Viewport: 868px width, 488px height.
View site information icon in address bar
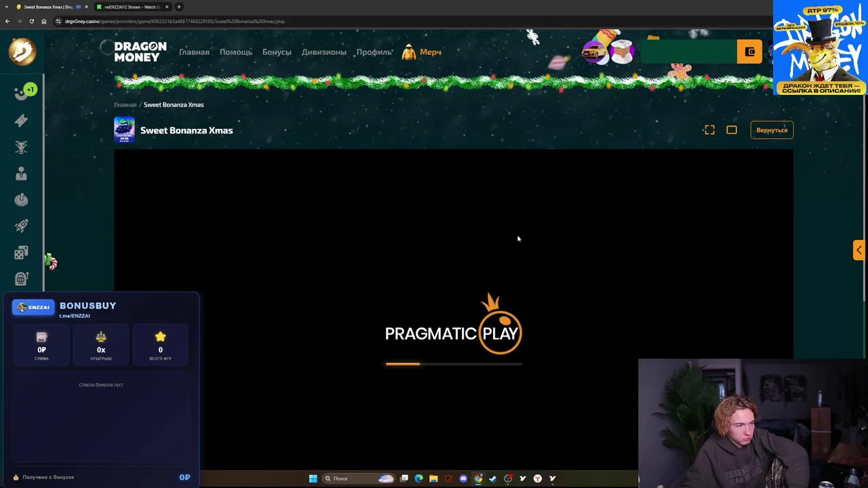(58, 21)
